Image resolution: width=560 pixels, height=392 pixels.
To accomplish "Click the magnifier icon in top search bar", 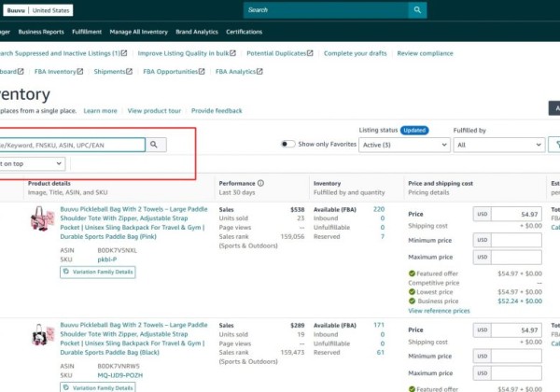I will pyautogui.click(x=416, y=10).
